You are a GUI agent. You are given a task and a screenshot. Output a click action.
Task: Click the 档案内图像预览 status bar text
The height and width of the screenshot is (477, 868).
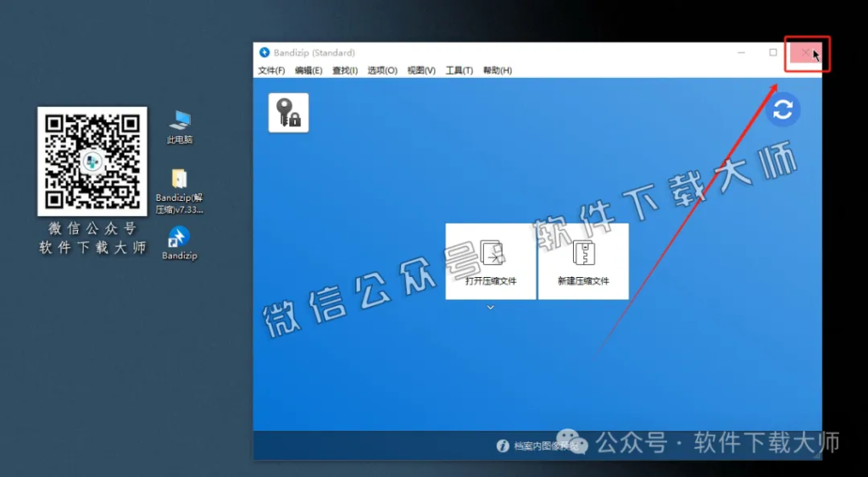coord(546,446)
